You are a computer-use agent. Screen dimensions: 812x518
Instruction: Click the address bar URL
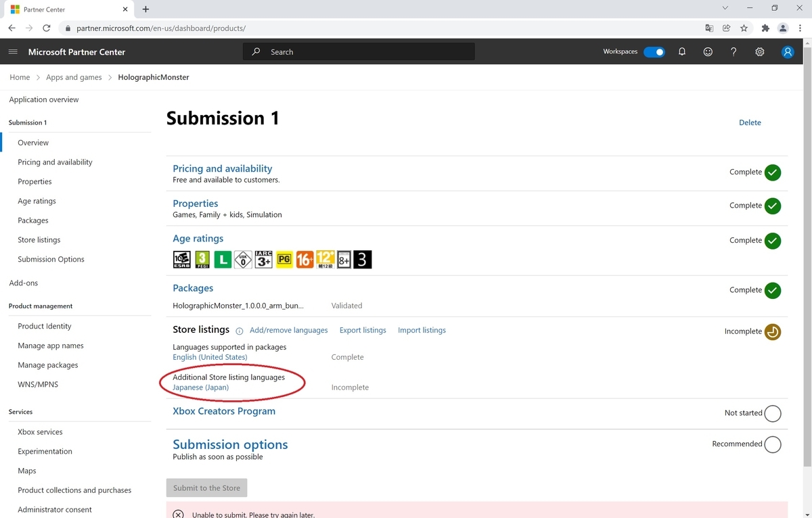coord(161,28)
